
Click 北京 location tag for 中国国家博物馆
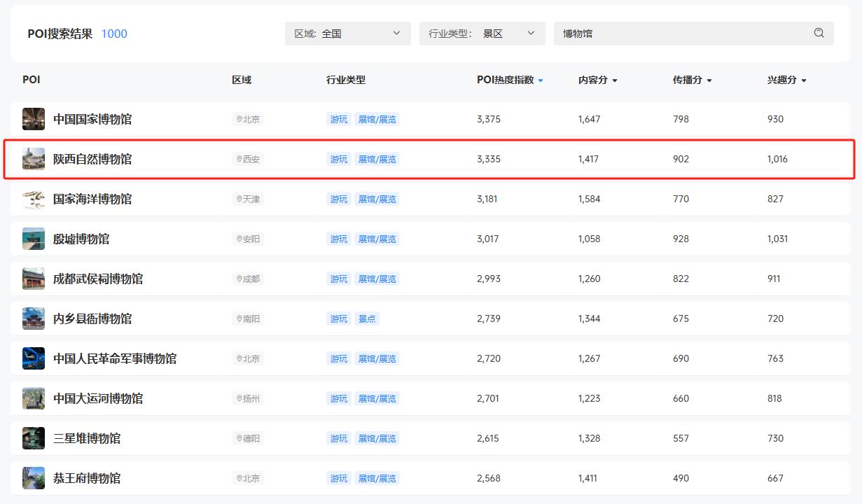(248, 119)
